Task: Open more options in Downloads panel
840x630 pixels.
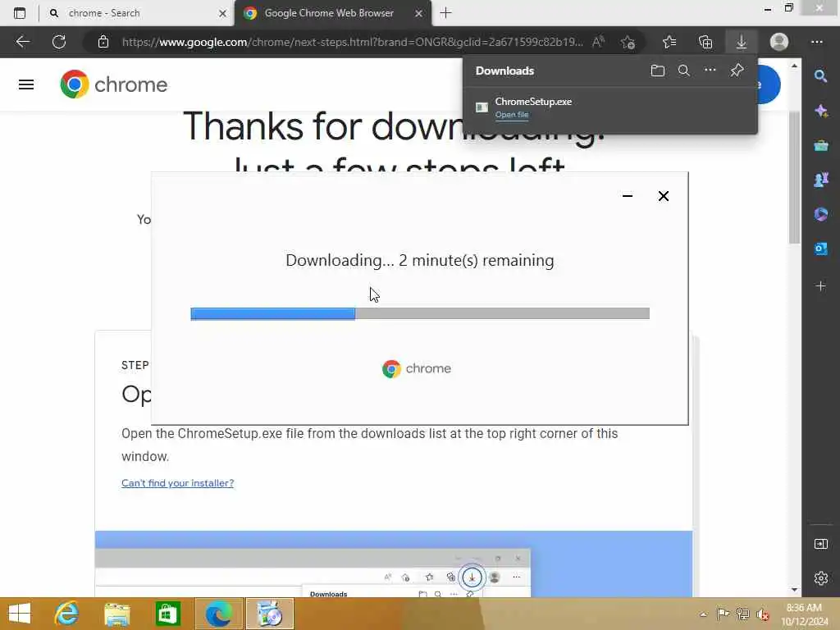Action: [710, 71]
